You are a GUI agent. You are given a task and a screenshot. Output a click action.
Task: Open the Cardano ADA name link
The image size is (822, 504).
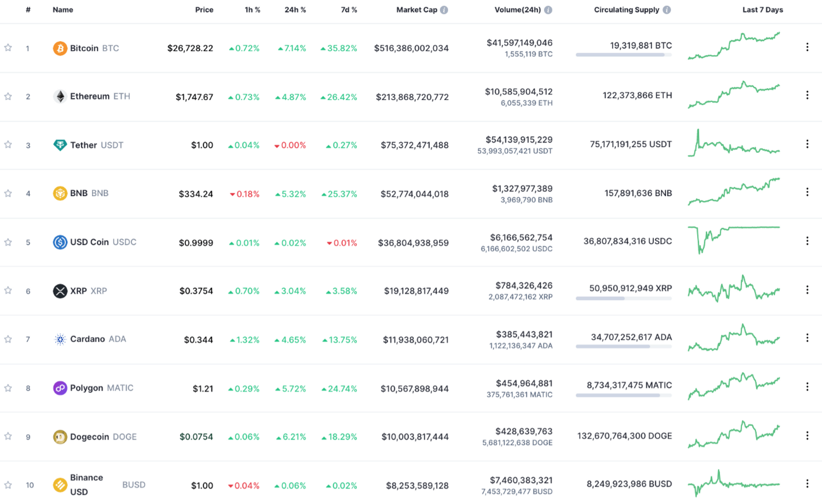click(x=88, y=339)
